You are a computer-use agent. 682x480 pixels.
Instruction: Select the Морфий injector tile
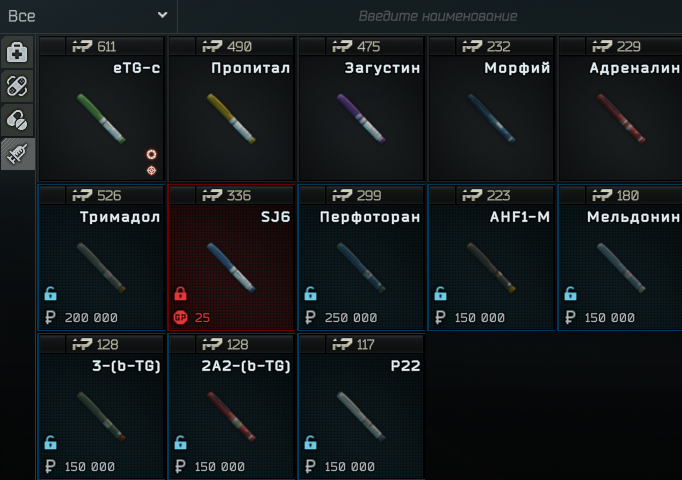pyautogui.click(x=491, y=109)
